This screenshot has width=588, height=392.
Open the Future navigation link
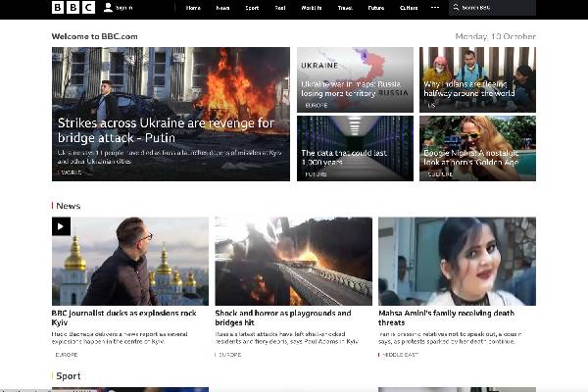pos(376,8)
